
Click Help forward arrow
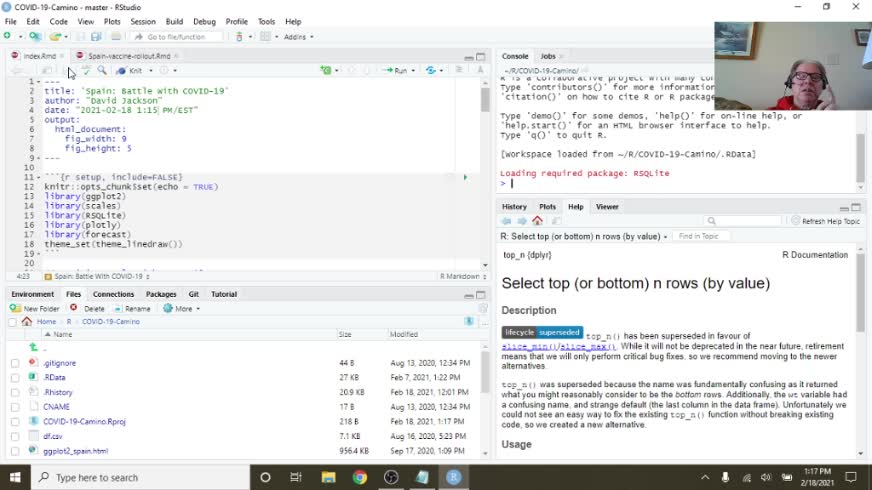522,221
